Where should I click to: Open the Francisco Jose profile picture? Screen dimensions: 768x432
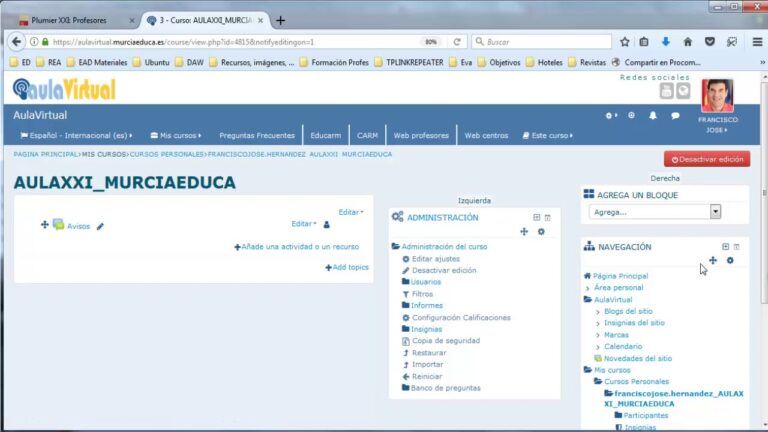coord(717,95)
